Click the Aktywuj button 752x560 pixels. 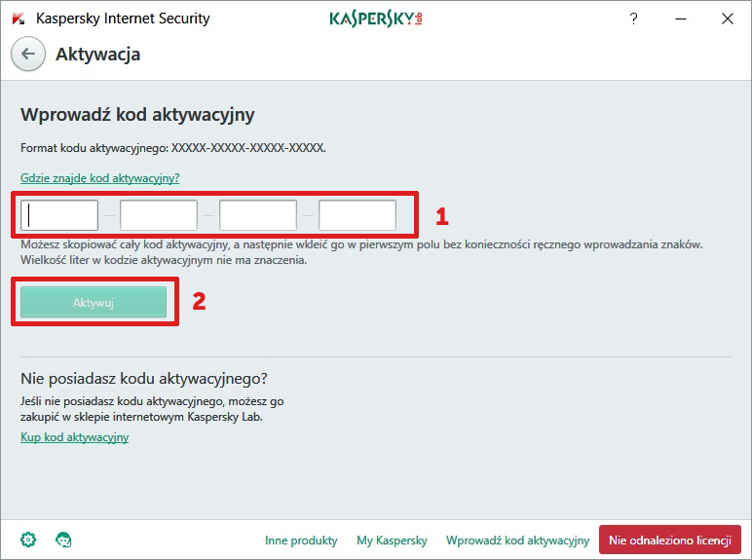point(94,302)
